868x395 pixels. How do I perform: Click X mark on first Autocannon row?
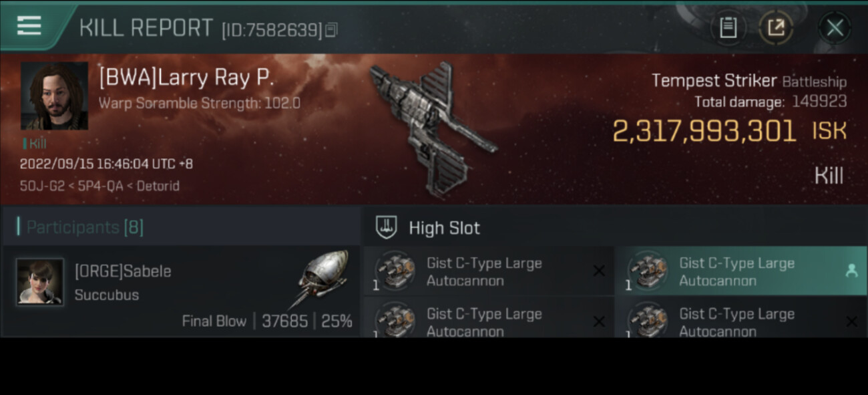[x=599, y=271]
